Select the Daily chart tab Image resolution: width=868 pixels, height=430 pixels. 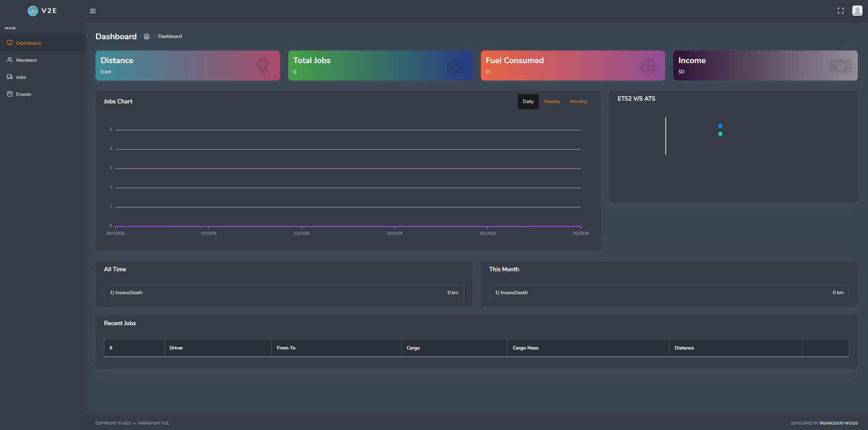(528, 102)
